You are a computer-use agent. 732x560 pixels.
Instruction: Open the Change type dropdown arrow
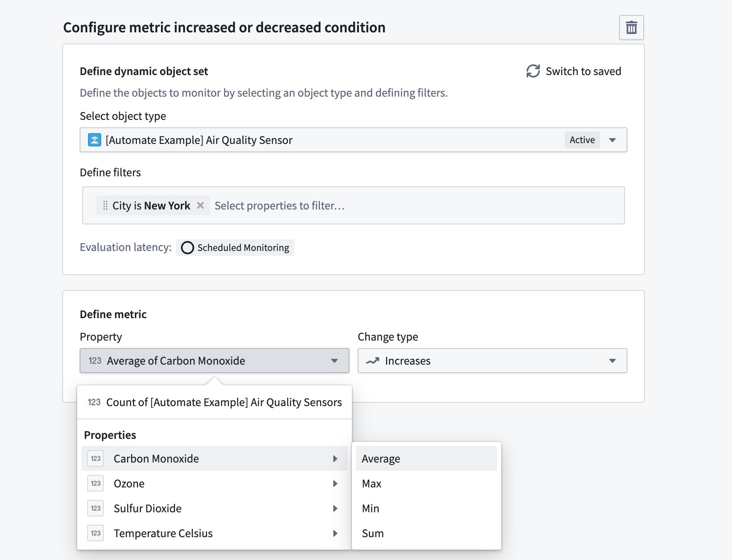[x=612, y=361]
